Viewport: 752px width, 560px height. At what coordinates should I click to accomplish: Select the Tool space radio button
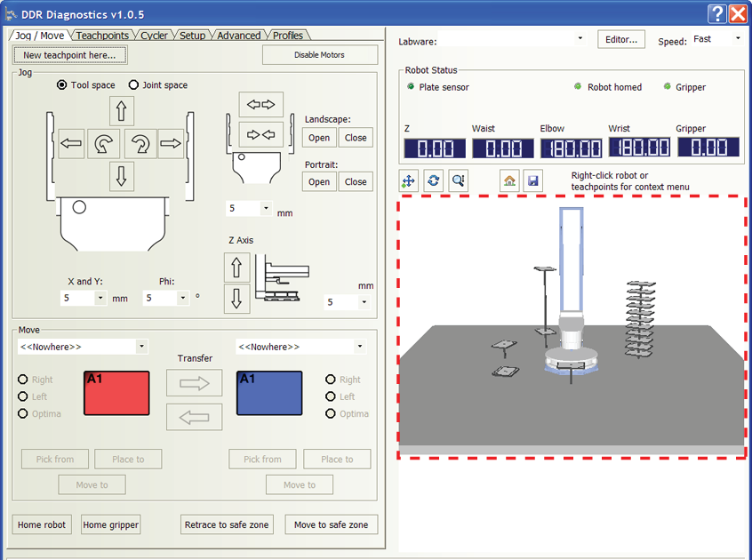pyautogui.click(x=61, y=85)
